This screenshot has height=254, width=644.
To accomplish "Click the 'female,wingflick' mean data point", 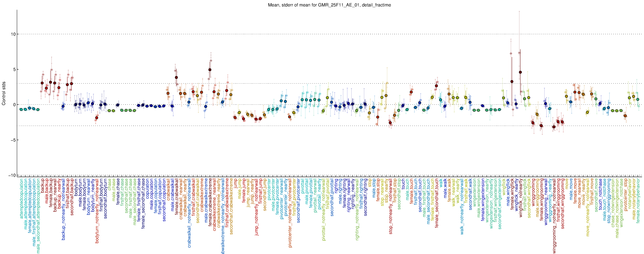I will click(512, 82).
